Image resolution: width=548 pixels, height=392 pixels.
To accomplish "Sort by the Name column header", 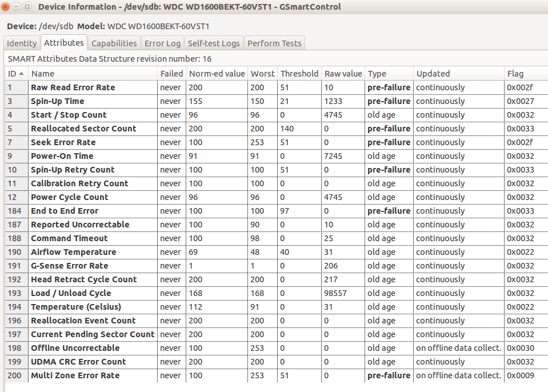I will coord(93,74).
